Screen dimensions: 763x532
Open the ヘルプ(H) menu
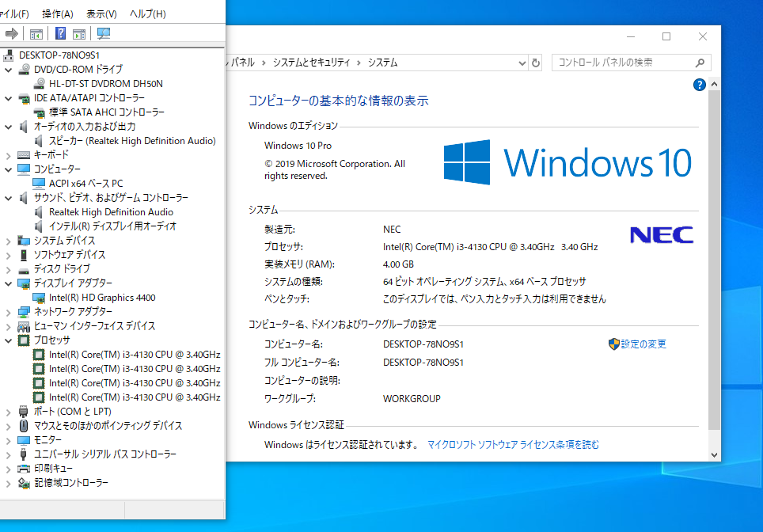point(147,13)
